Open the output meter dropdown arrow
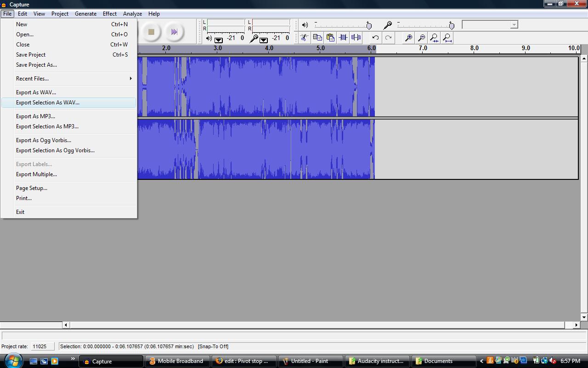 tap(219, 40)
